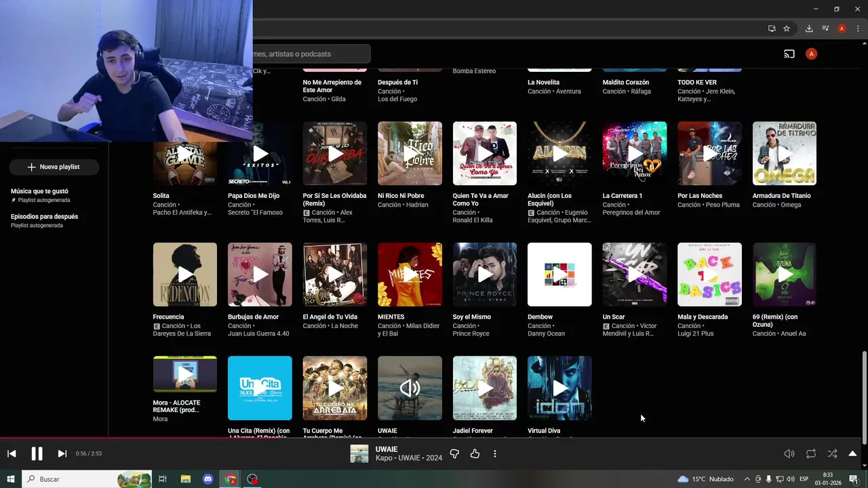Open the Windows notification center

pyautogui.click(x=854, y=479)
